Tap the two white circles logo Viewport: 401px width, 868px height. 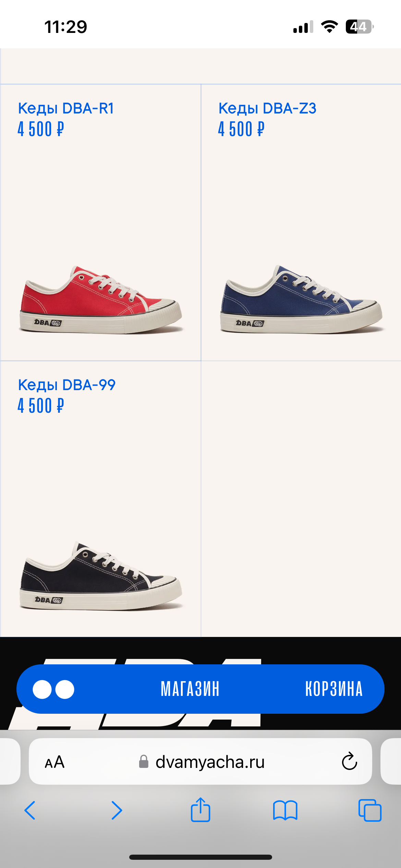click(x=53, y=689)
